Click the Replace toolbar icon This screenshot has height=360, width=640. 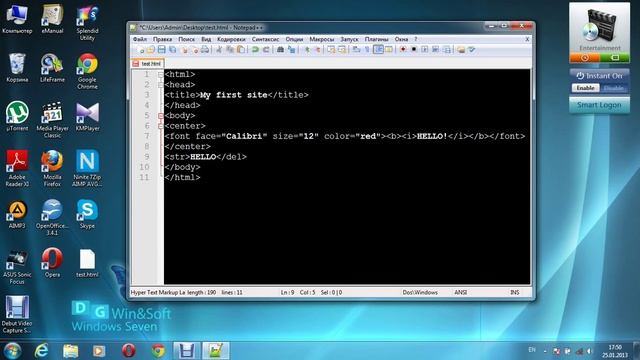click(x=291, y=50)
